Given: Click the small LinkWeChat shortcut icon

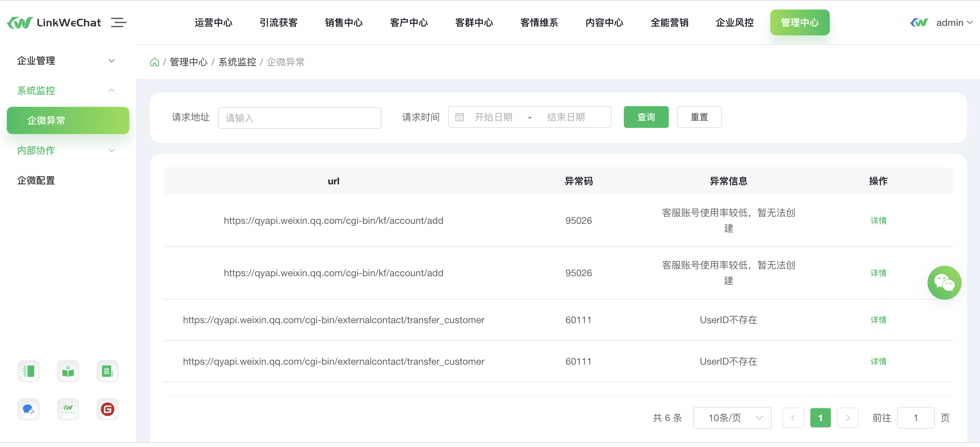Looking at the screenshot, I should click(68, 409).
